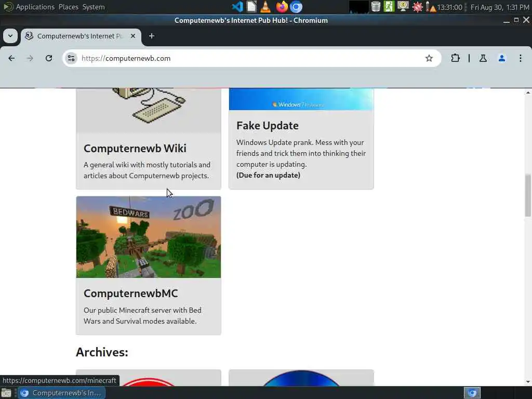Click the scrollbar up arrow
Screen dimensions: 532x399
(528, 92)
